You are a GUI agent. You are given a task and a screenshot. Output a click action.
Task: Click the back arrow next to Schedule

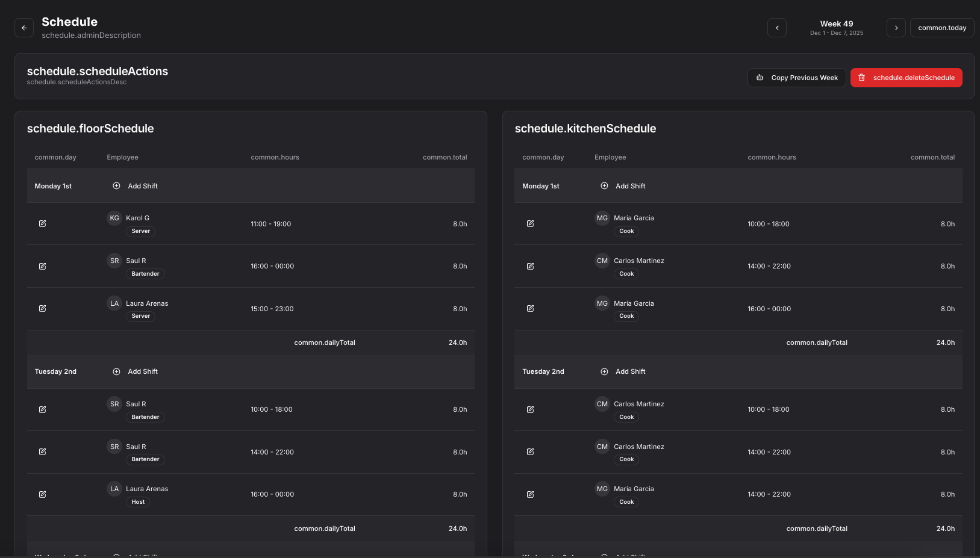coord(24,28)
